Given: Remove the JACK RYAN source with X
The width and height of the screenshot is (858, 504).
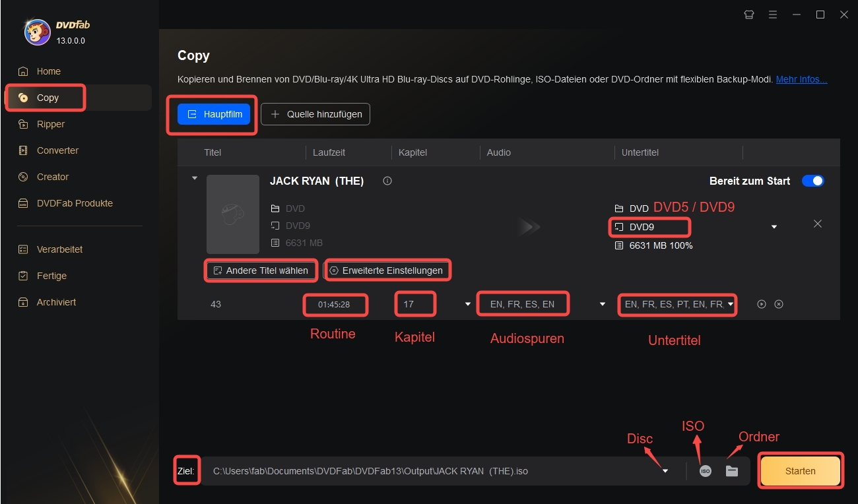Looking at the screenshot, I should click(x=818, y=224).
